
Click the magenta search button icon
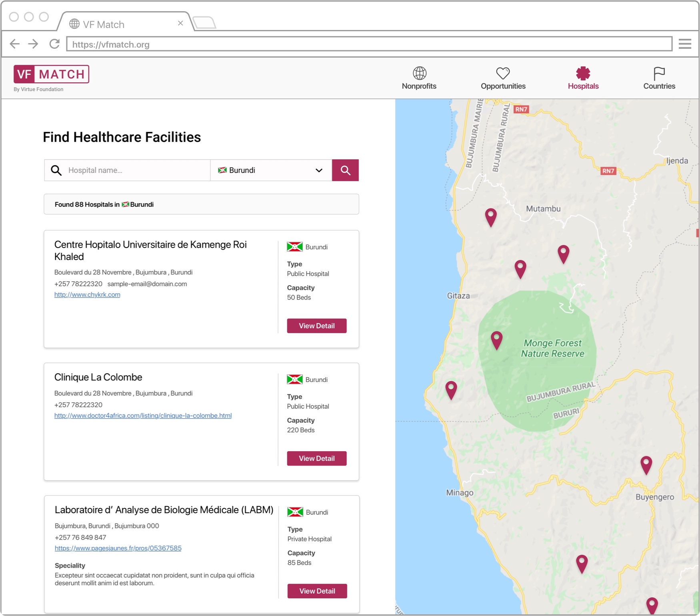pyautogui.click(x=345, y=170)
